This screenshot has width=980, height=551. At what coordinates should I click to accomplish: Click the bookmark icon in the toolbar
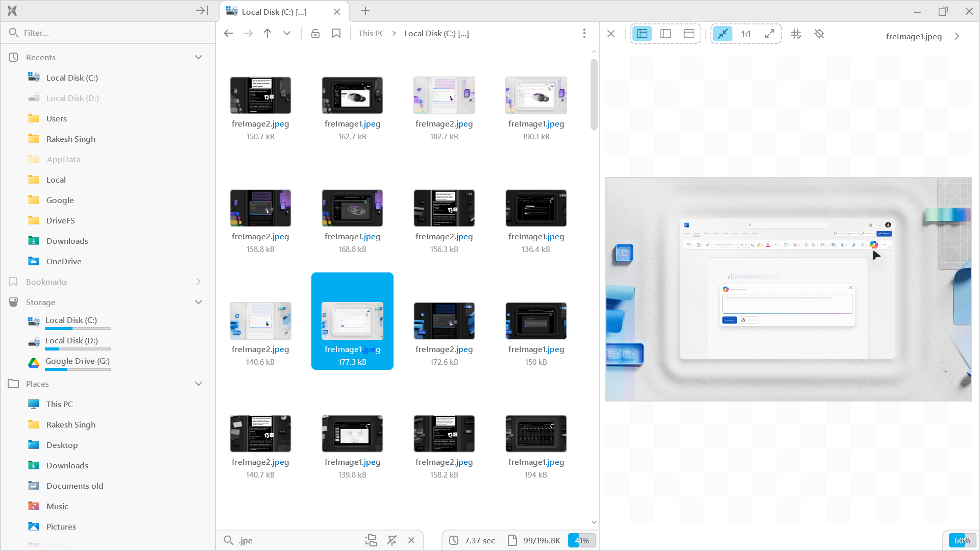tap(336, 33)
